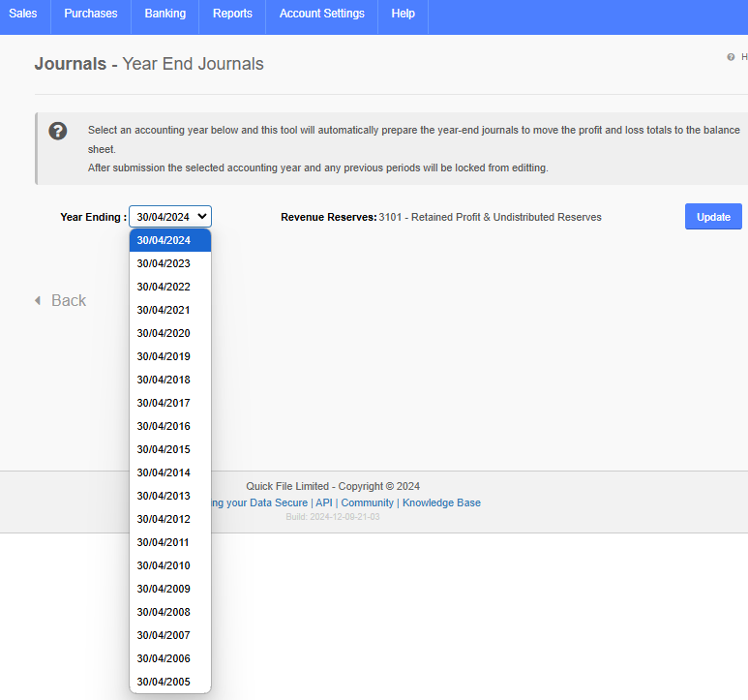Open the Purchases menu
748x700 pixels.
[91, 14]
